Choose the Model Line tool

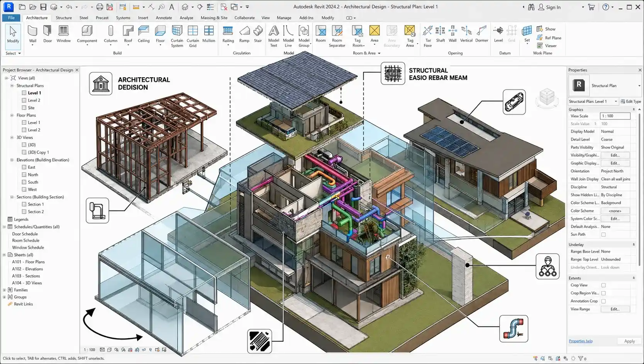click(x=288, y=36)
